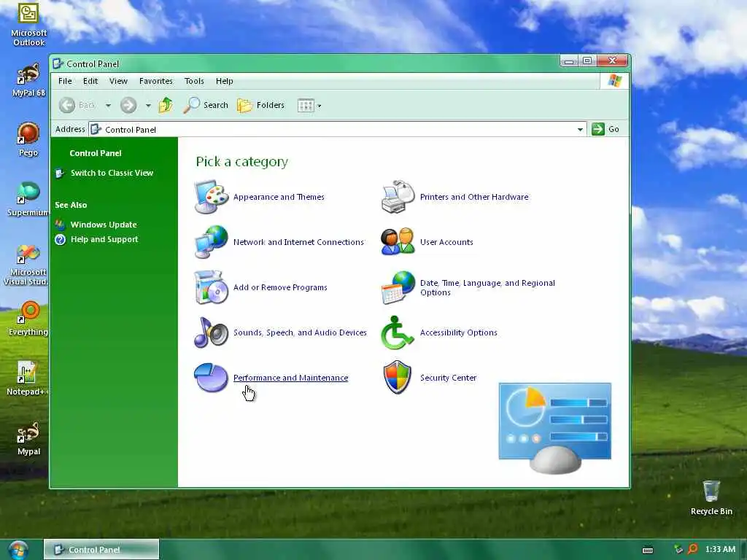The height and width of the screenshot is (560, 747).
Task: Click the Appearance and Themes link
Action: point(279,197)
